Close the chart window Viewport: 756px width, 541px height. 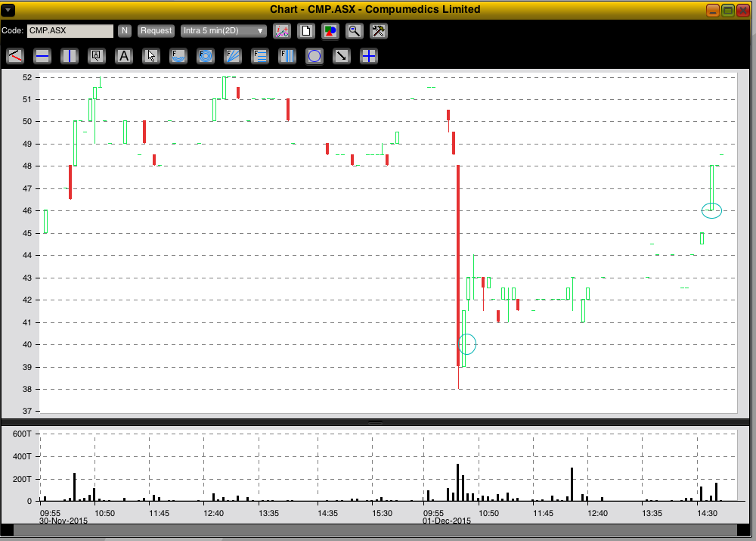tap(743, 10)
